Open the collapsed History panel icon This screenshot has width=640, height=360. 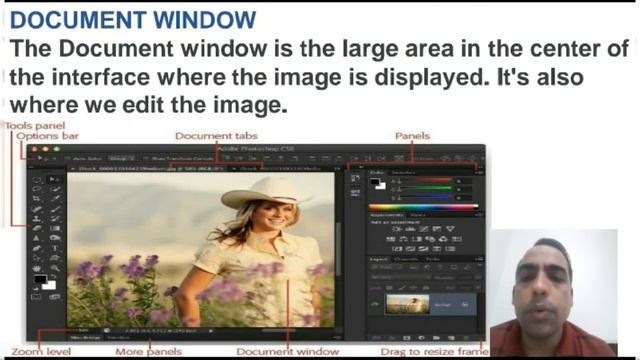(355, 178)
